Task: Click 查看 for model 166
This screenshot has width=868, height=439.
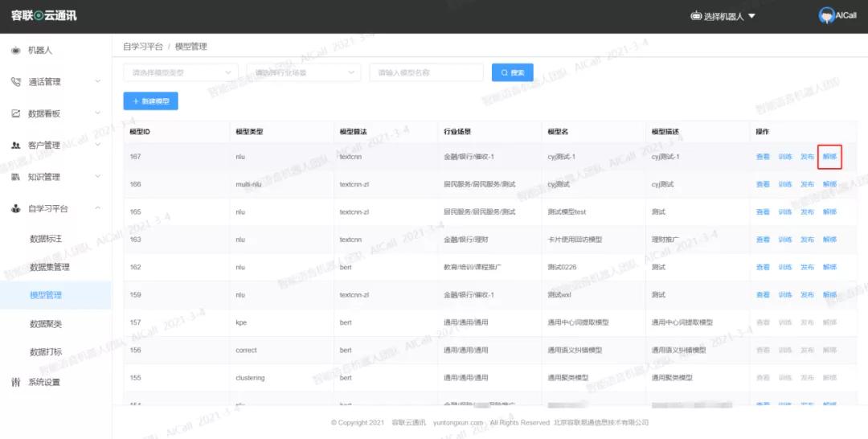Action: [763, 184]
